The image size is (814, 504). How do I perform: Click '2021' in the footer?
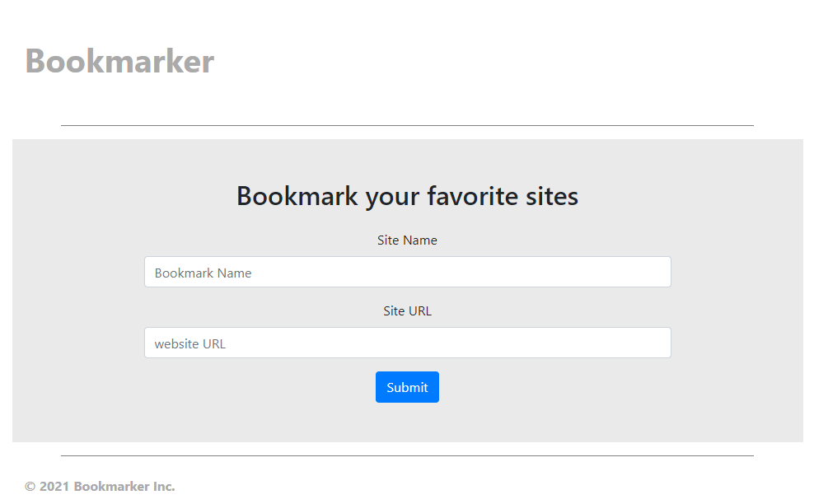point(54,487)
